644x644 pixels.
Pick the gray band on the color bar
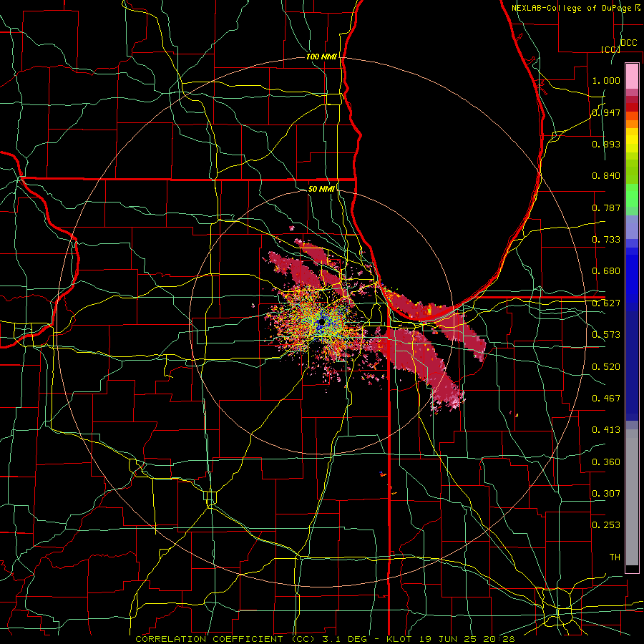click(x=632, y=497)
